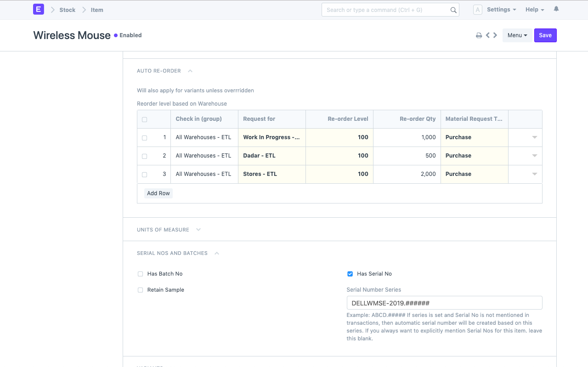588x367 pixels.
Task: Click Add Row in reorder table
Action: pos(158,193)
